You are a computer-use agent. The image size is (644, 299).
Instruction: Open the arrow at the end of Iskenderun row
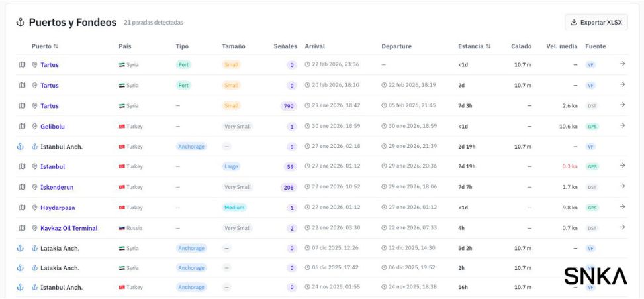point(622,186)
